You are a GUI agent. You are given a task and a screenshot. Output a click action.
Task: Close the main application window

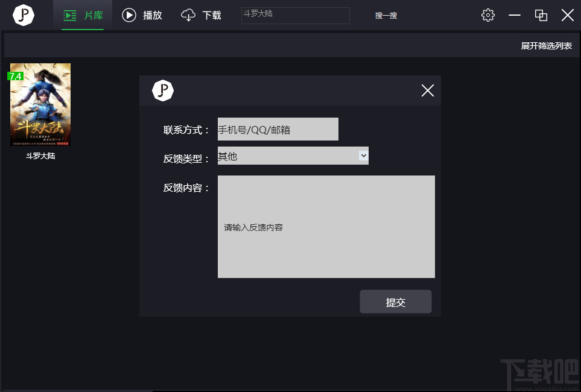(x=567, y=16)
